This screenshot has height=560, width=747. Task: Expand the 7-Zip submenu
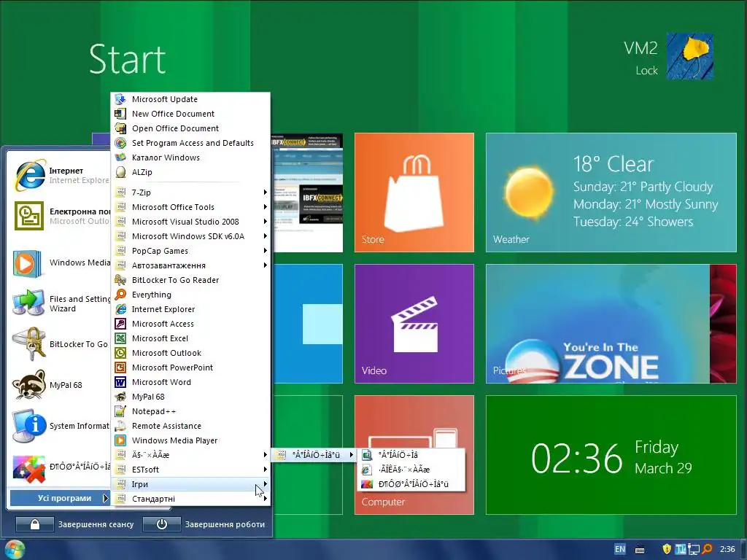(190, 192)
